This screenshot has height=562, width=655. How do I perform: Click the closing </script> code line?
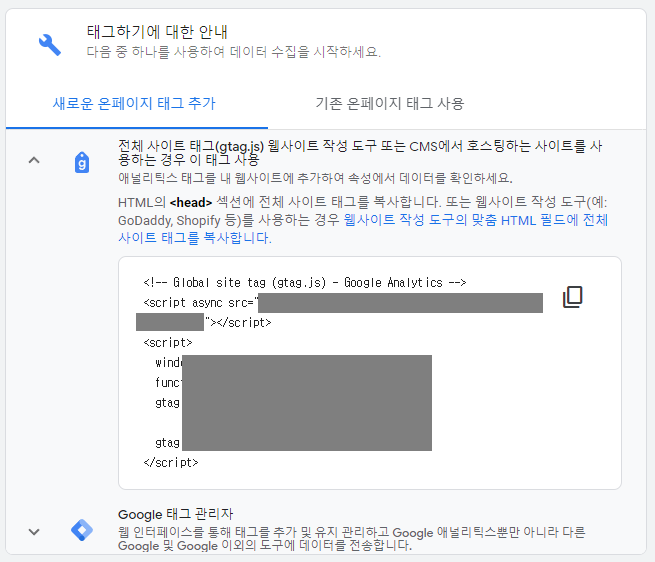pyautogui.click(x=171, y=463)
